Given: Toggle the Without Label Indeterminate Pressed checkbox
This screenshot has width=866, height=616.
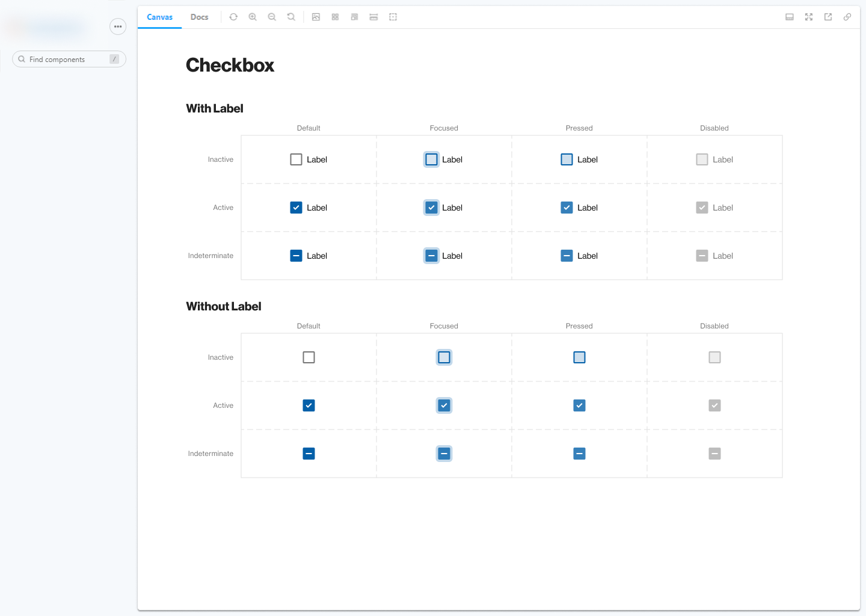Looking at the screenshot, I should [x=579, y=454].
